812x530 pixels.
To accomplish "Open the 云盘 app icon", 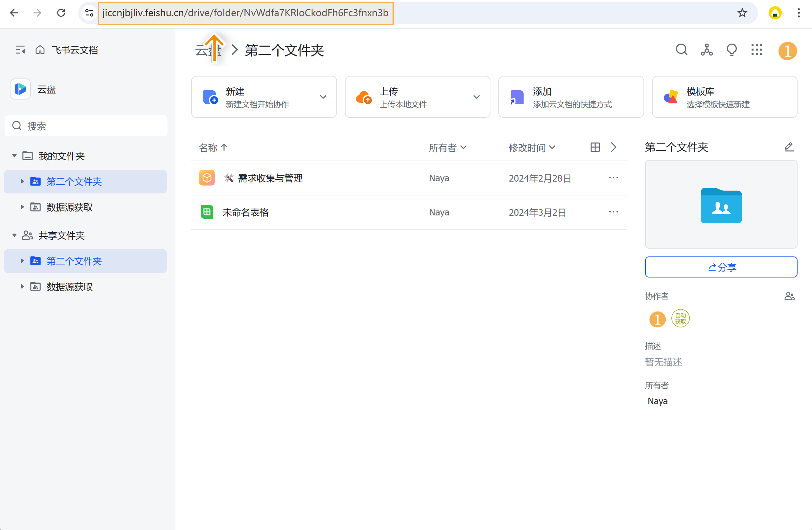I will tap(20, 89).
